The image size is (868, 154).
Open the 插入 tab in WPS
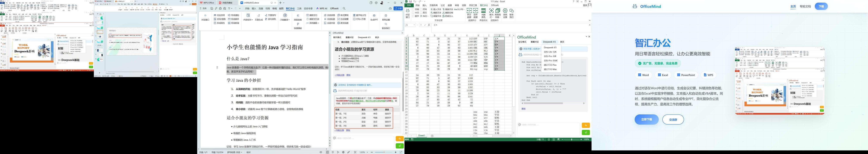pos(254,8)
